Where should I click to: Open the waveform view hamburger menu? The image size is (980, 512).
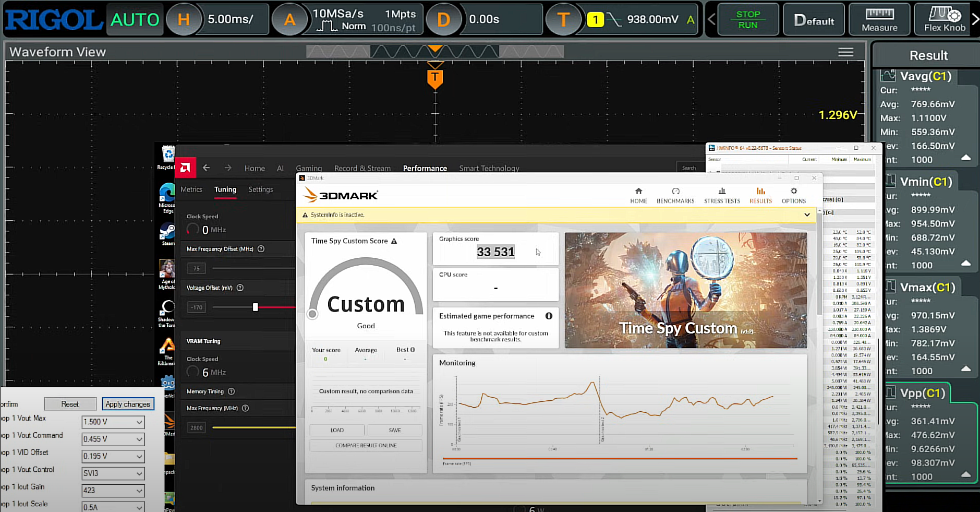click(x=846, y=52)
